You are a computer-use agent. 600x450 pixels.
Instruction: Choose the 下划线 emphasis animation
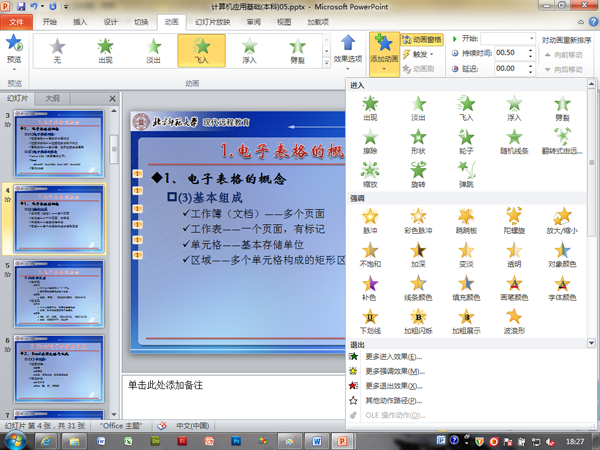(x=371, y=320)
